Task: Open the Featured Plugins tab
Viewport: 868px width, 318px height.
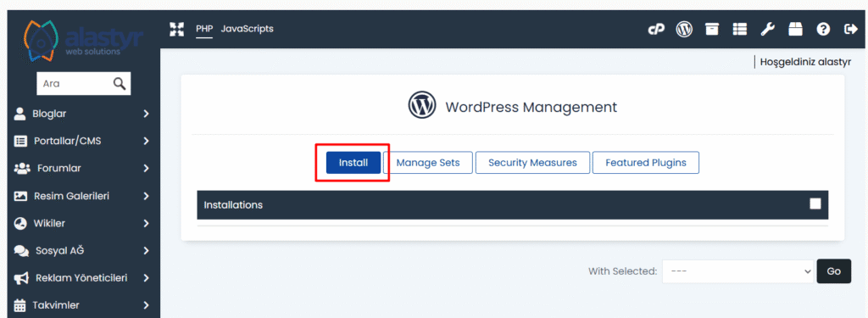Action: 646,163
